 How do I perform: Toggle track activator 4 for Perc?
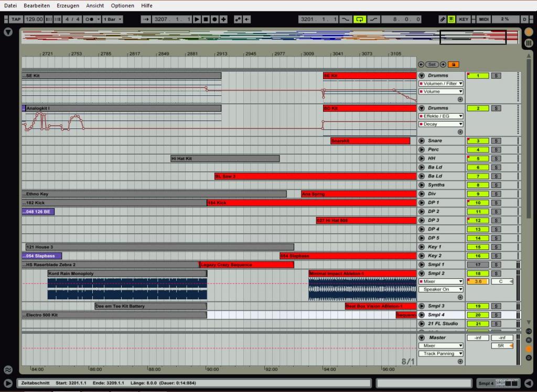click(478, 149)
